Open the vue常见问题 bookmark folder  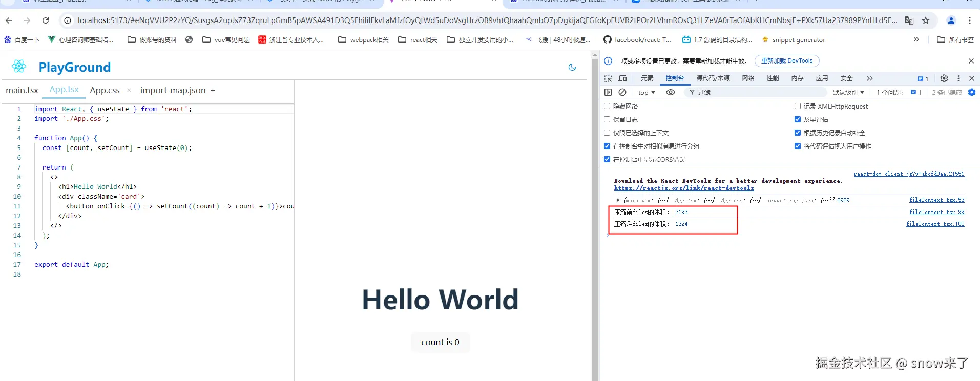(x=226, y=39)
